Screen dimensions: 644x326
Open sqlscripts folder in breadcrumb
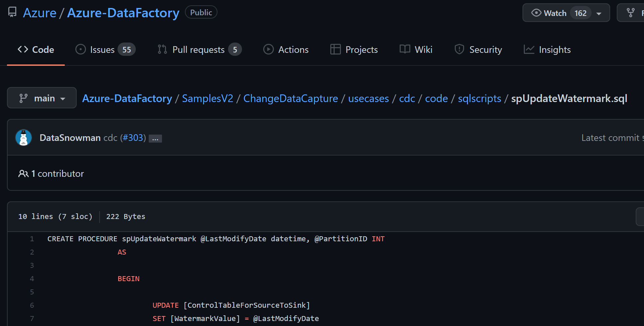point(479,98)
